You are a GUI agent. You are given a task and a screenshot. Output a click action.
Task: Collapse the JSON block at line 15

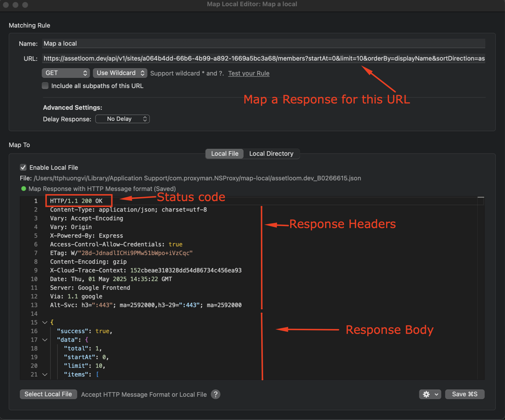[x=45, y=322]
